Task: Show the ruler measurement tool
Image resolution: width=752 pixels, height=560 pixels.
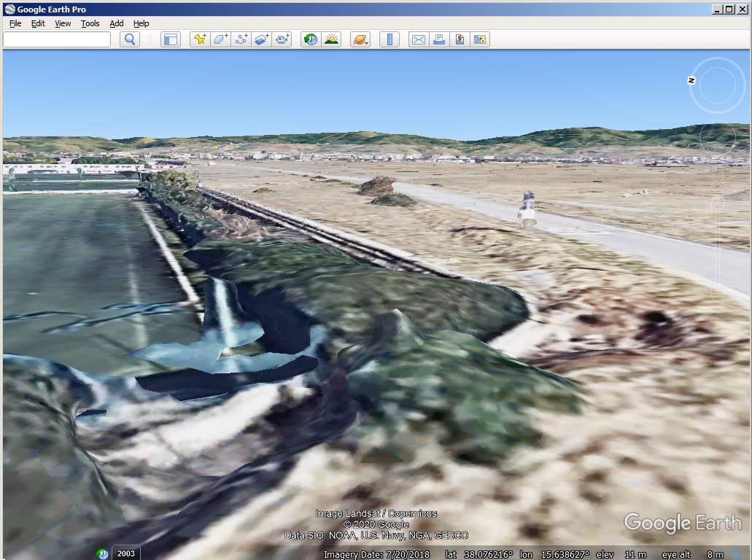Action: 389,39
